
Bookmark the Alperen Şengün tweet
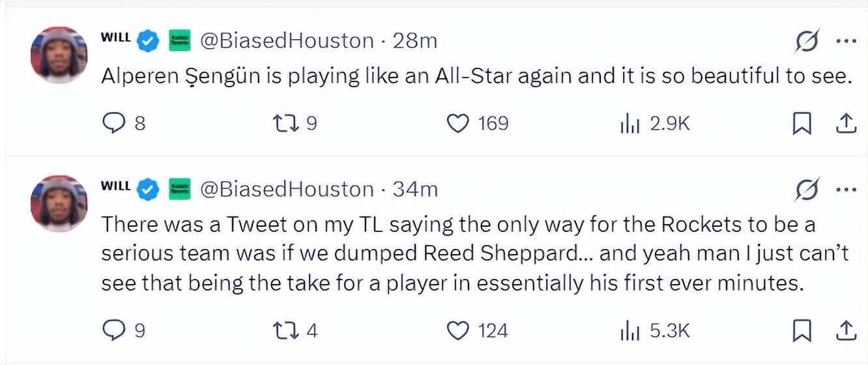point(801,123)
